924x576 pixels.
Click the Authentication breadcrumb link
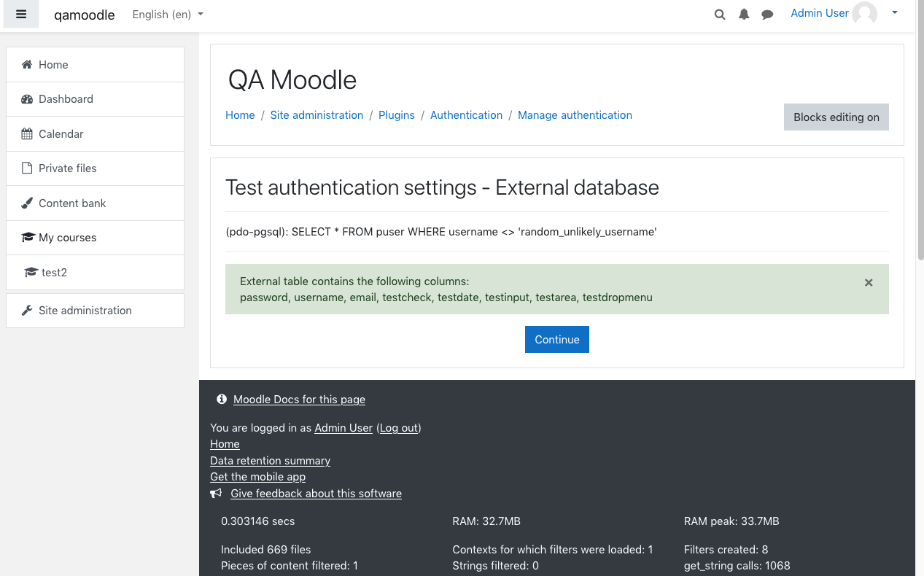(466, 115)
